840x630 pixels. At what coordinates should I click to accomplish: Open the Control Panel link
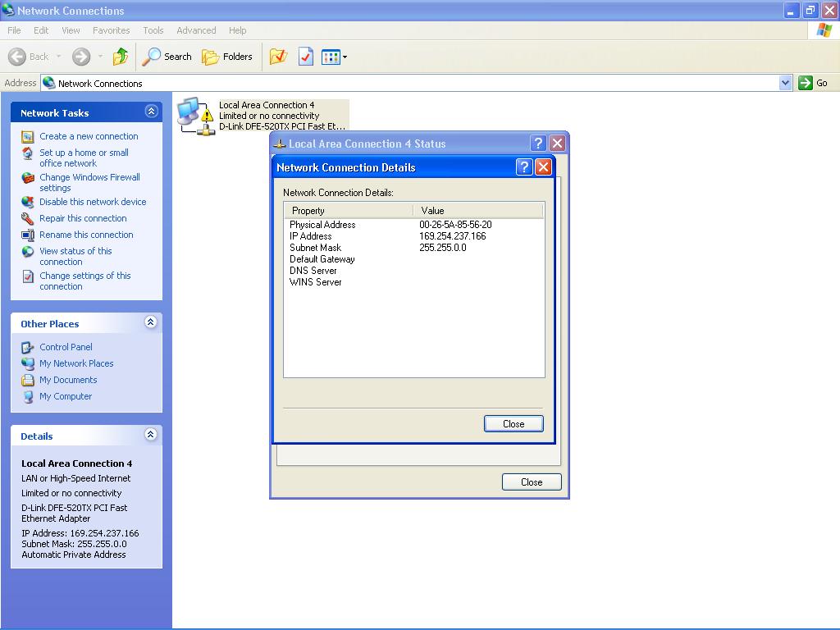(66, 347)
